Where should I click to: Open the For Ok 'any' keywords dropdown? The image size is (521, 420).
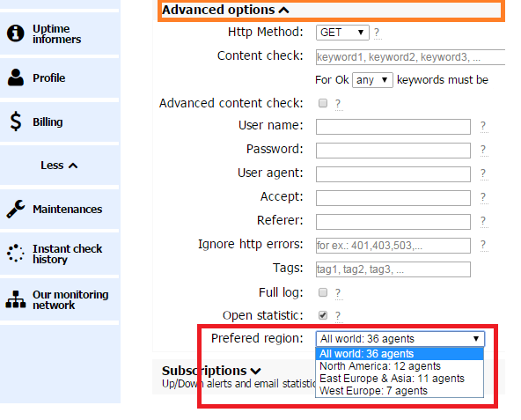click(372, 80)
